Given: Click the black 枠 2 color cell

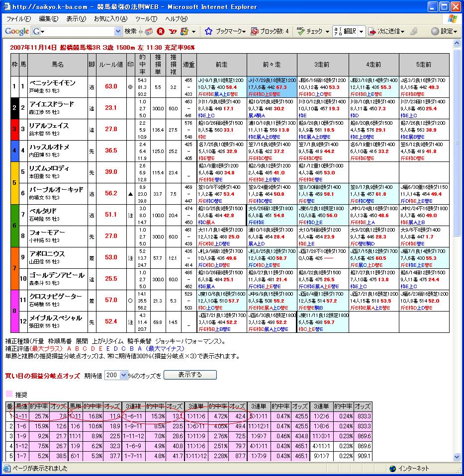Looking at the screenshot, I should [14, 108].
